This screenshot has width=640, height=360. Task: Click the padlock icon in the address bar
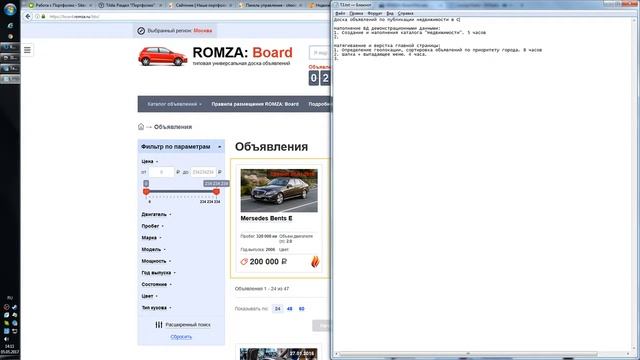[x=43, y=17]
